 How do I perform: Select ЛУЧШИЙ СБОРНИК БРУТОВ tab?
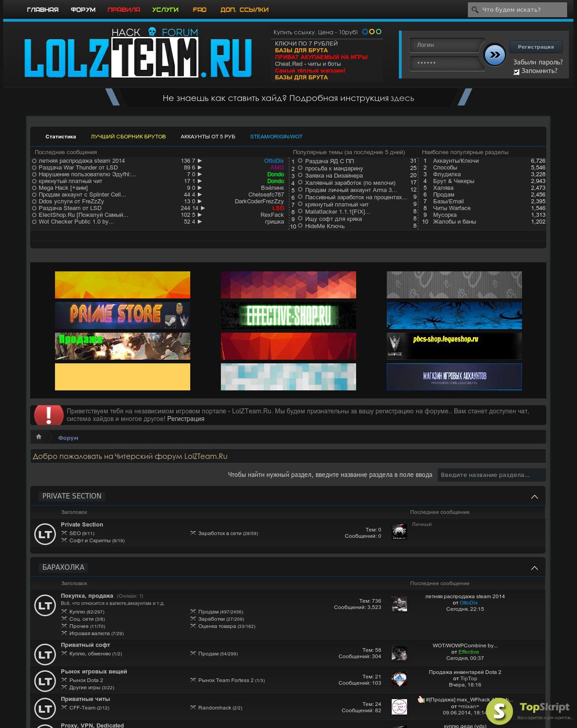pos(128,137)
